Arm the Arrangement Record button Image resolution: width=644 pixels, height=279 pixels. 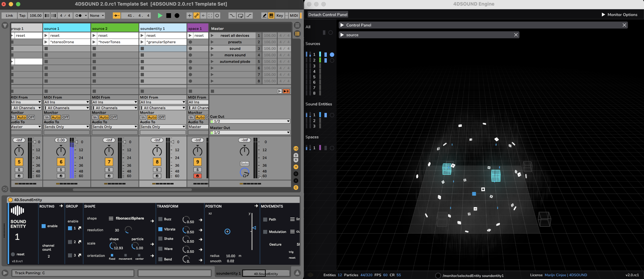click(177, 15)
